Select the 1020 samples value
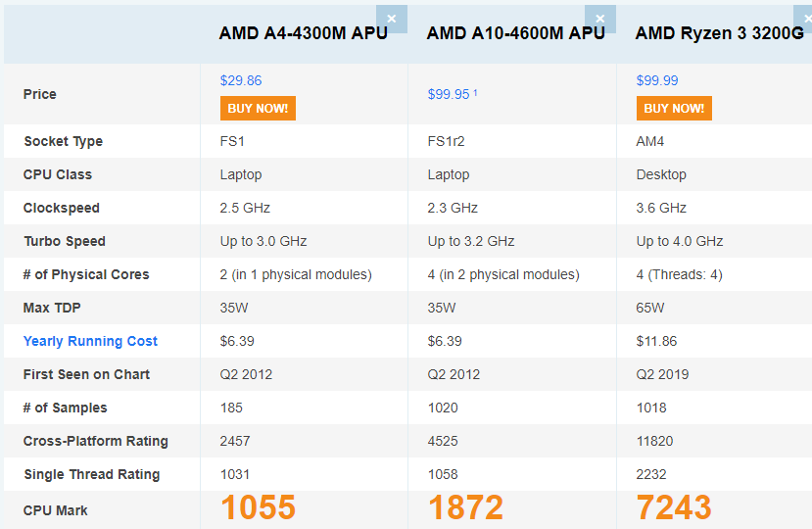This screenshot has width=812, height=529. pos(443,408)
